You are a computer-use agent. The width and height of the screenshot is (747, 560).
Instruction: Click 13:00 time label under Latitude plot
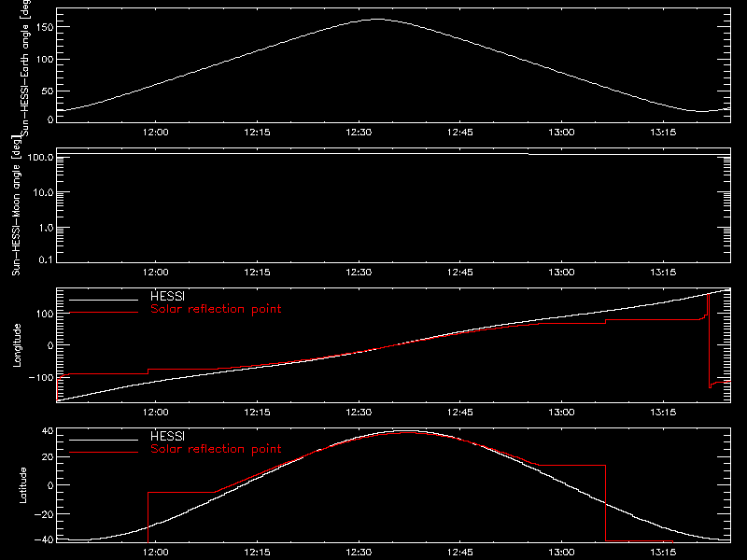[x=561, y=552]
